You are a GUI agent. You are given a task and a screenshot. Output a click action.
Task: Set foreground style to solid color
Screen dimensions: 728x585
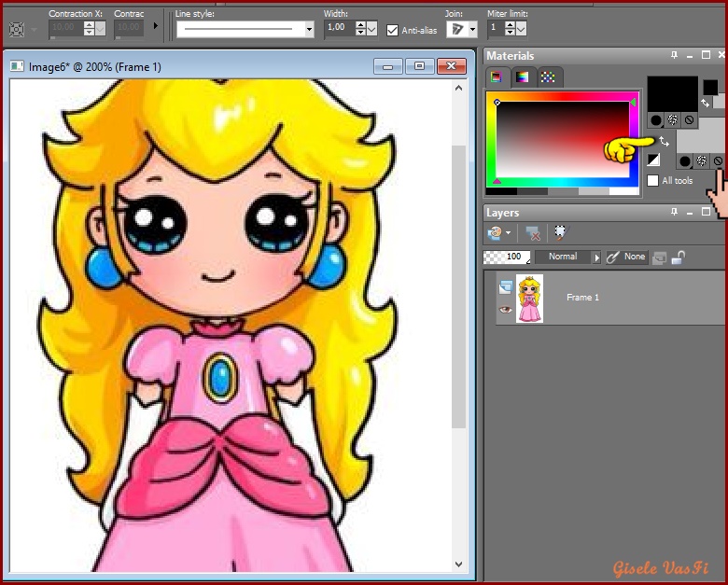655,120
